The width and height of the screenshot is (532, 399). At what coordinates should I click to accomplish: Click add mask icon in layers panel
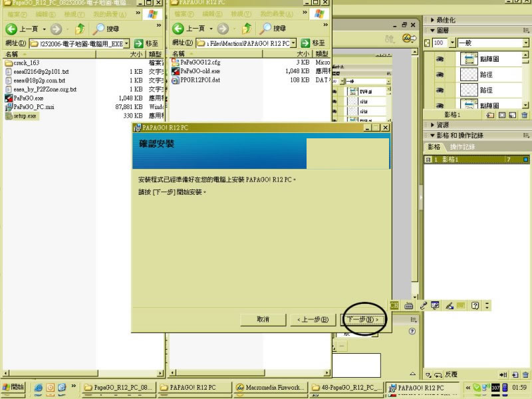click(x=502, y=115)
